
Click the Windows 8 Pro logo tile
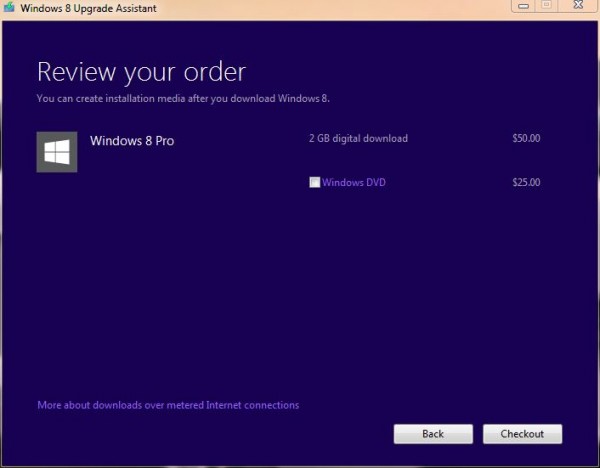pyautogui.click(x=57, y=152)
